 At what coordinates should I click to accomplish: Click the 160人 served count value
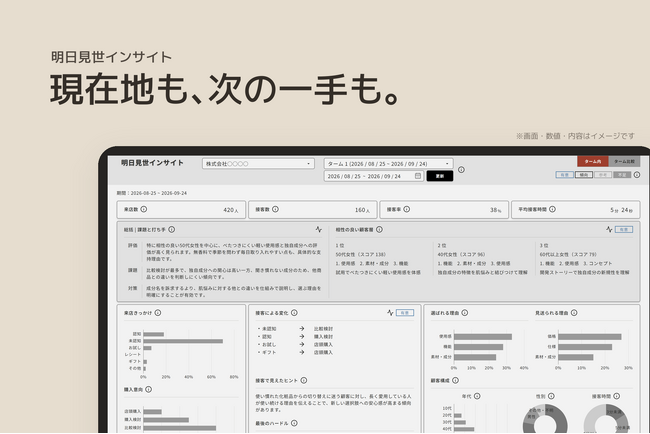click(x=362, y=210)
